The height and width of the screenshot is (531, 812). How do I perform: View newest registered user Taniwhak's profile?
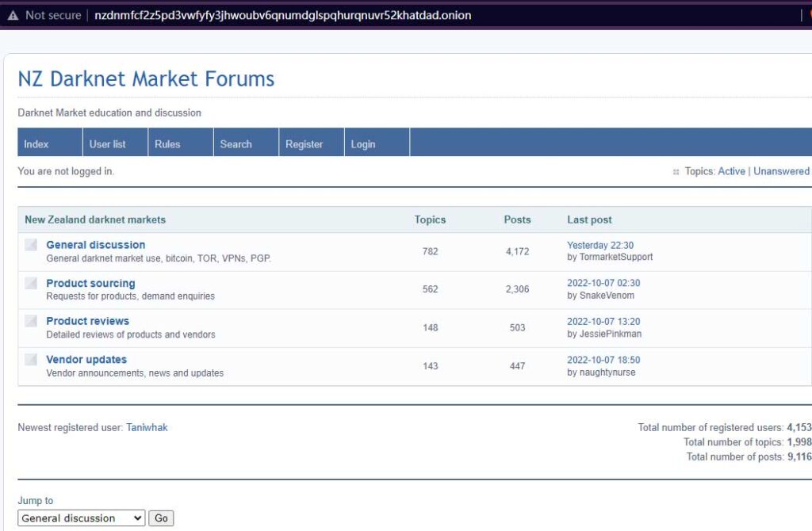point(147,427)
